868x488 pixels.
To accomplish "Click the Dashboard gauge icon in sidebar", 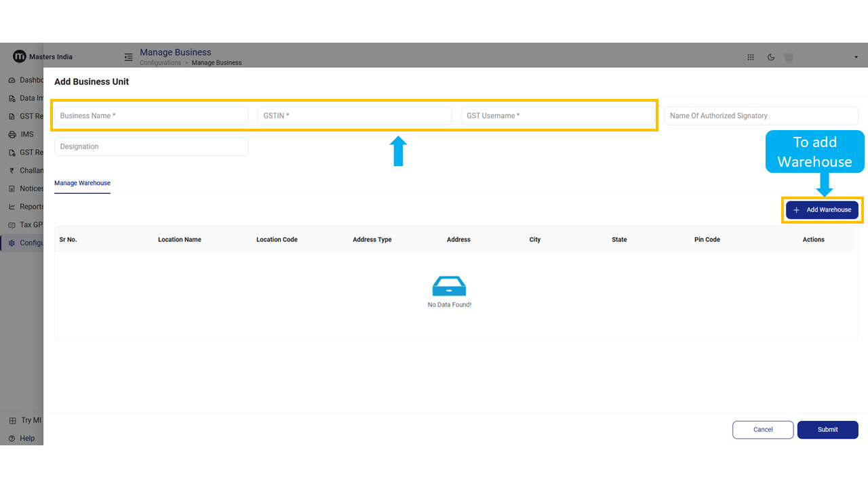I will [x=12, y=80].
